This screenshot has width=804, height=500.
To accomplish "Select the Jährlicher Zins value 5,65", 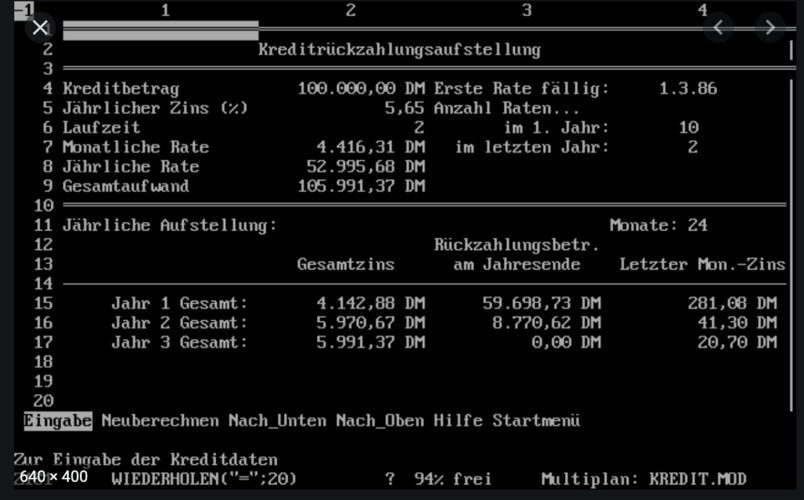I will pyautogui.click(x=404, y=108).
